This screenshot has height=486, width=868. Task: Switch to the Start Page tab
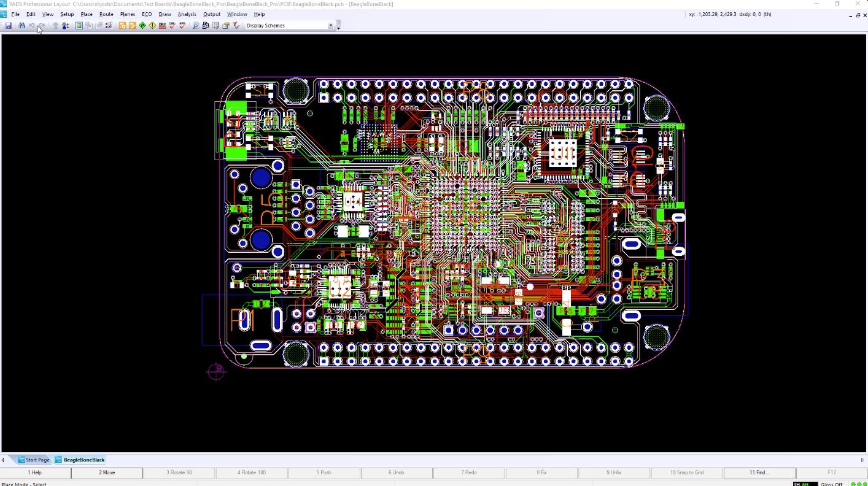click(33, 460)
